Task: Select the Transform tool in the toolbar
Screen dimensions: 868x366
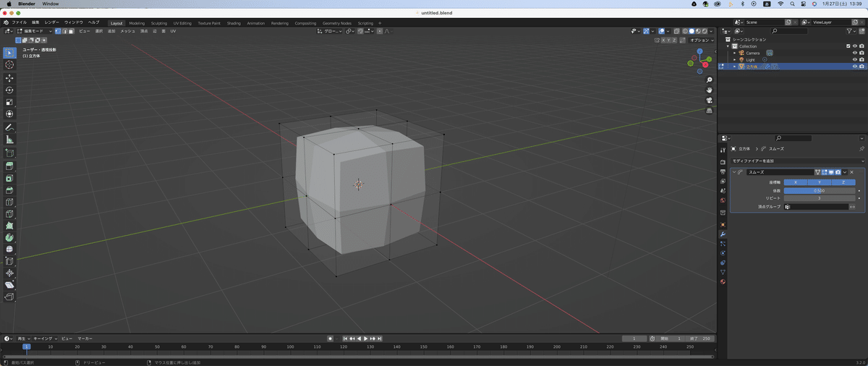Action: point(9,114)
